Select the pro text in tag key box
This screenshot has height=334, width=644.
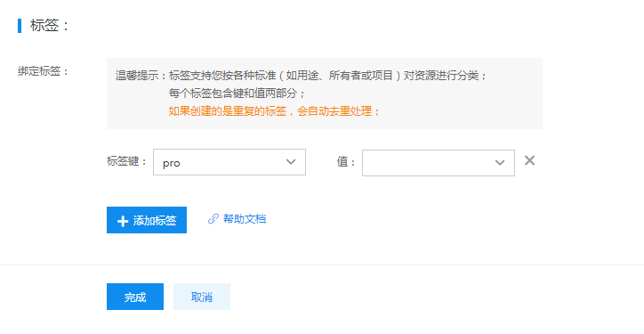172,164
